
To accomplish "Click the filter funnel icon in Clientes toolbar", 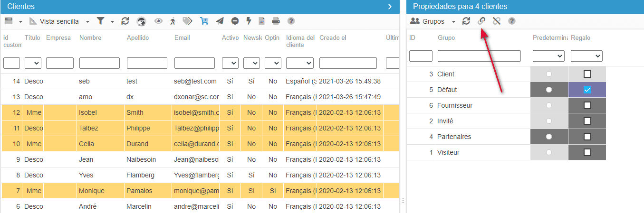I will point(100,21).
